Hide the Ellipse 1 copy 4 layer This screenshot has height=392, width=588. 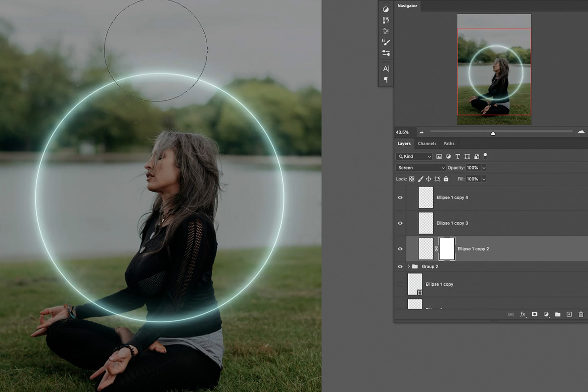click(400, 197)
